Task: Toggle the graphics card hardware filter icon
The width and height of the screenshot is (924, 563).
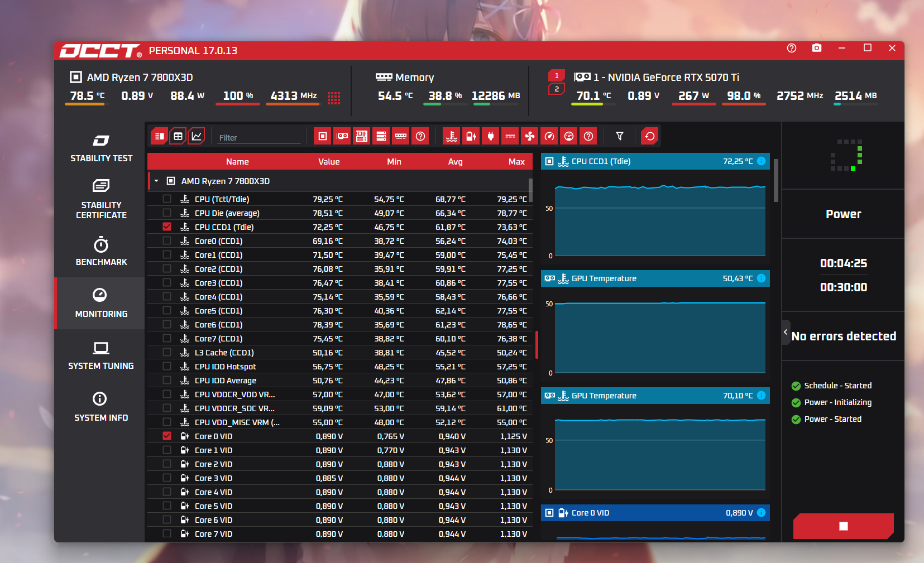Action: (x=342, y=136)
